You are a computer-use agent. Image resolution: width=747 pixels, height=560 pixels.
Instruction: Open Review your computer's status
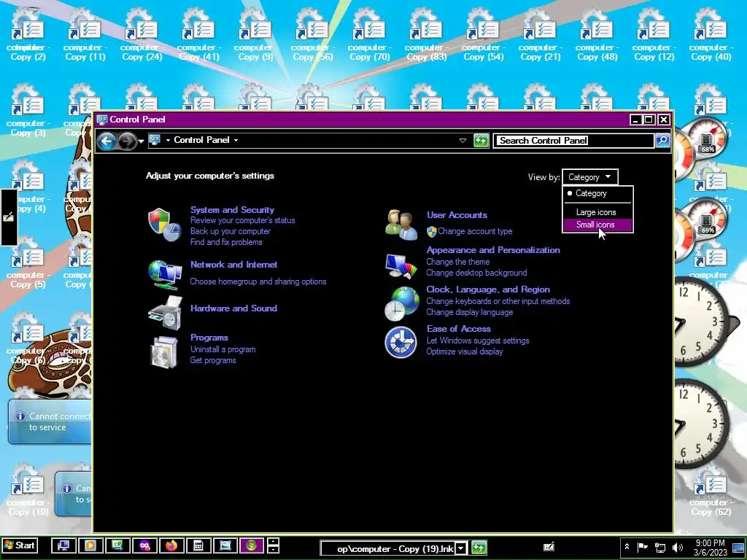click(242, 220)
